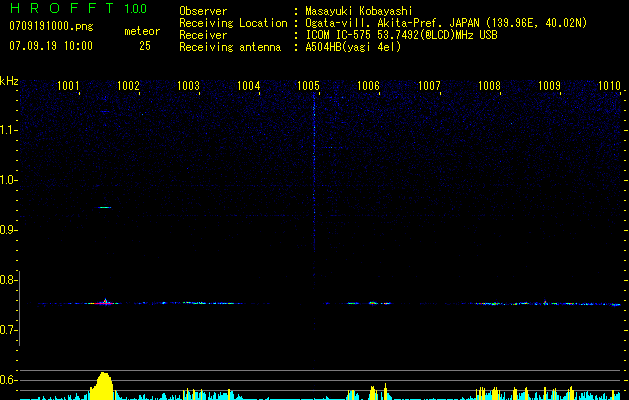This screenshot has width=629, height=400.
Task: Click time marker 1006
Action: [x=369, y=86]
